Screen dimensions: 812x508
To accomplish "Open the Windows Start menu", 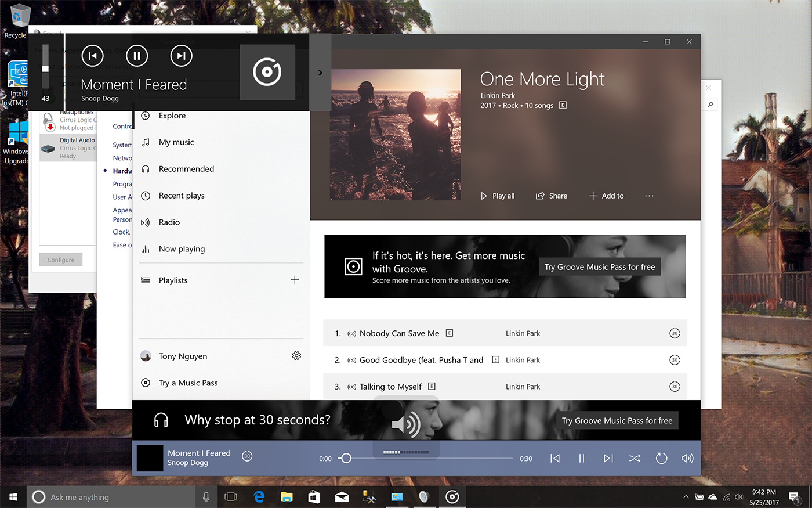I will [13, 497].
